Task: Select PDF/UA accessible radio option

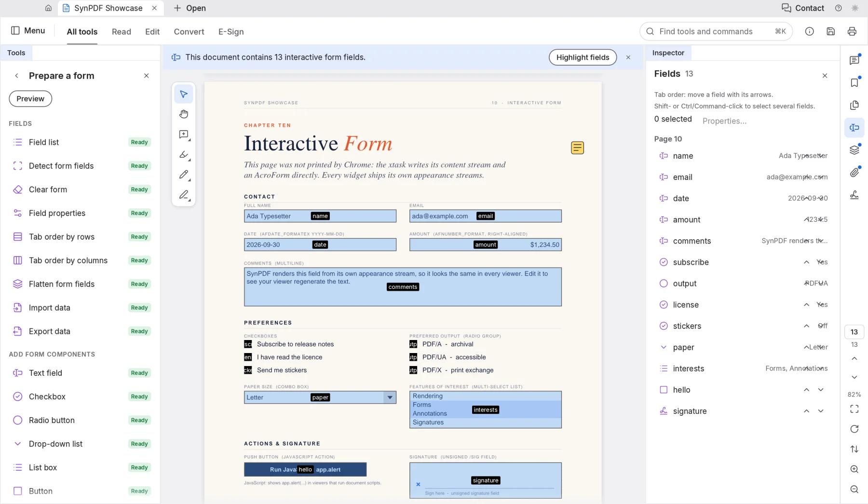Action: coord(413,357)
